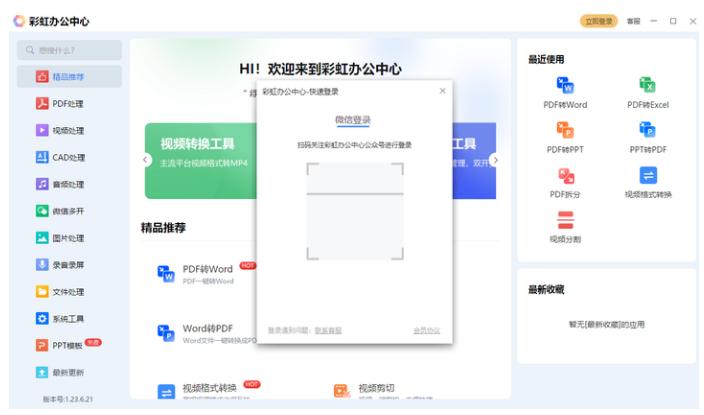704x415 pixels.
Task: Click the PPT模板 sidebar icon
Action: click(42, 345)
